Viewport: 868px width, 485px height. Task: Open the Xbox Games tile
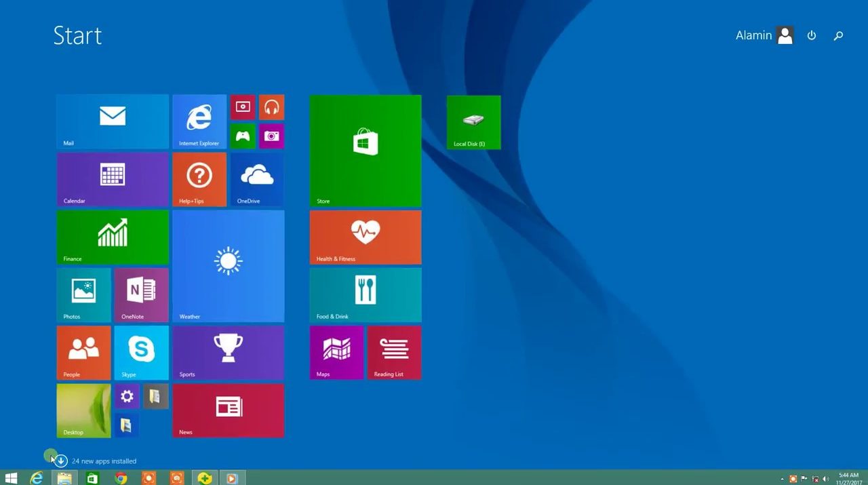[x=243, y=136]
